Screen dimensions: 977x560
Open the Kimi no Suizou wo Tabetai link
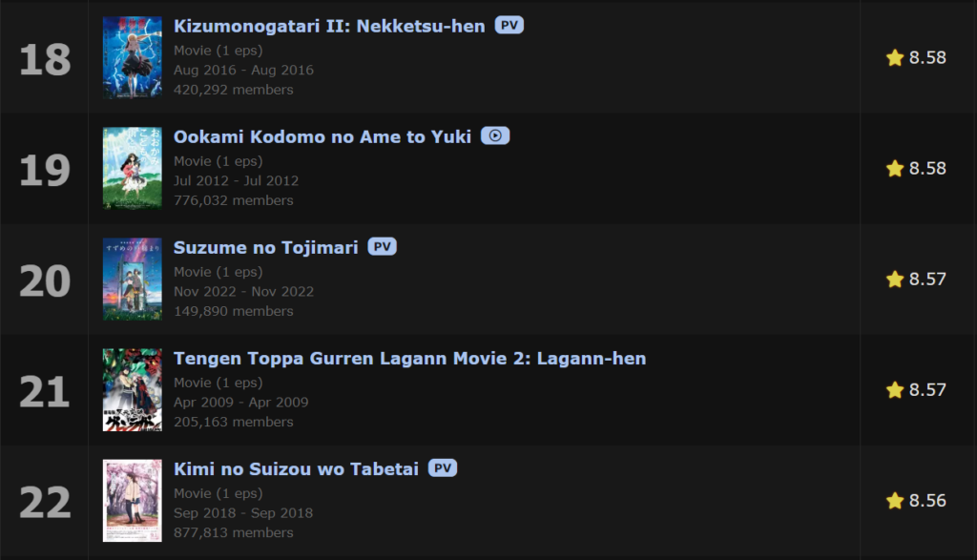click(x=296, y=469)
